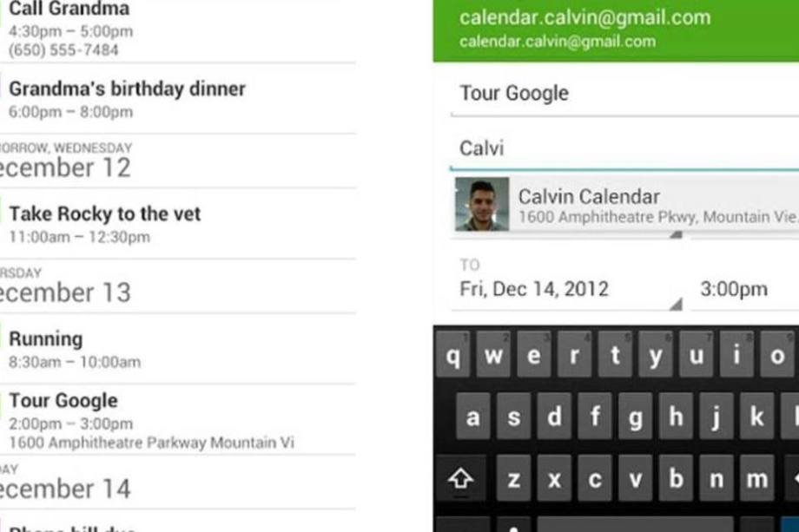The image size is (799, 532).
Task: Hit the G key on keyboard
Action: 636,417
